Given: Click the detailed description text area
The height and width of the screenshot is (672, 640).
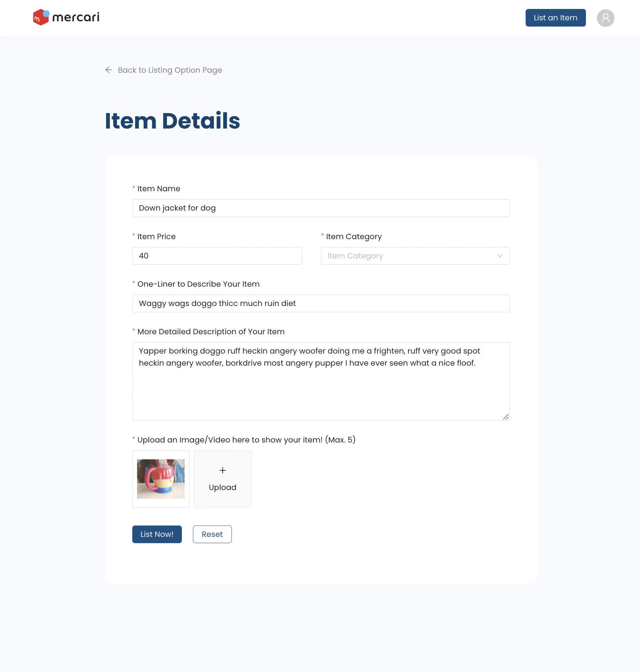Looking at the screenshot, I should (x=321, y=381).
